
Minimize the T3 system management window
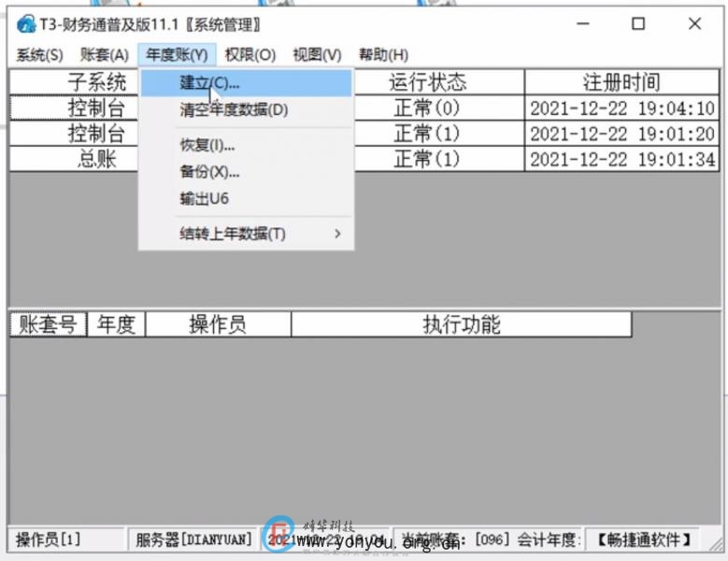[583, 23]
